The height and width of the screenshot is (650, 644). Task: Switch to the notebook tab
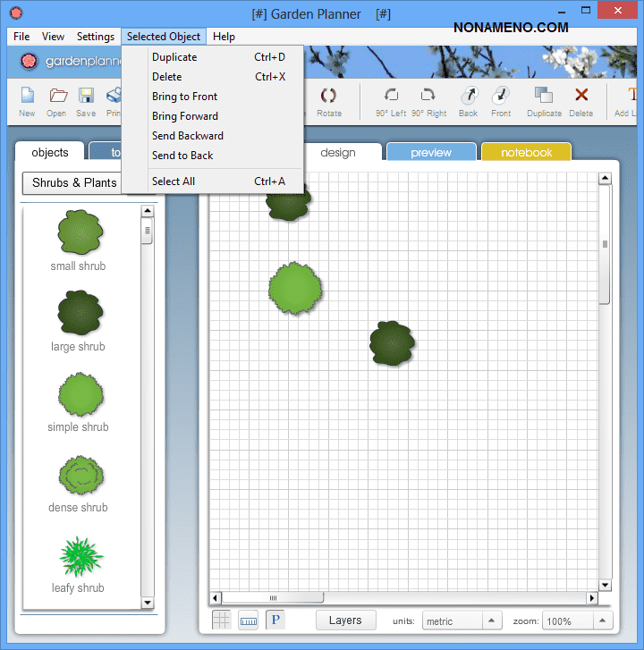tap(526, 153)
